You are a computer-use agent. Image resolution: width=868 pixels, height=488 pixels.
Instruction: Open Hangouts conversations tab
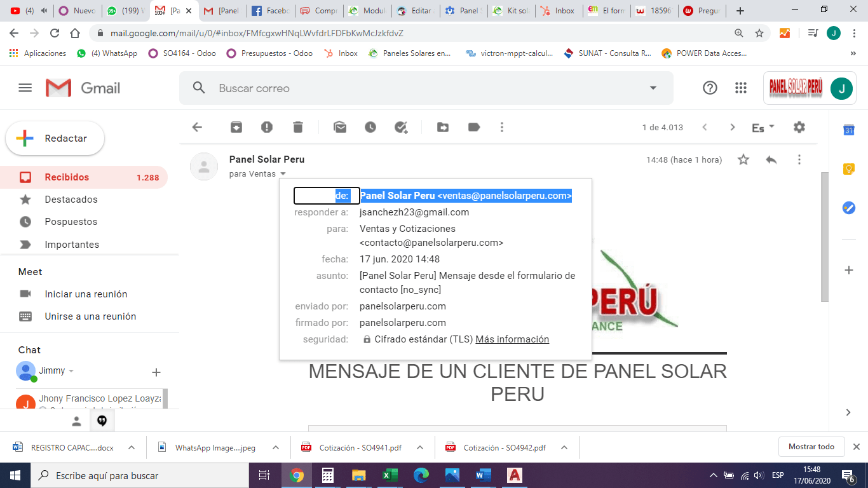coord(102,421)
